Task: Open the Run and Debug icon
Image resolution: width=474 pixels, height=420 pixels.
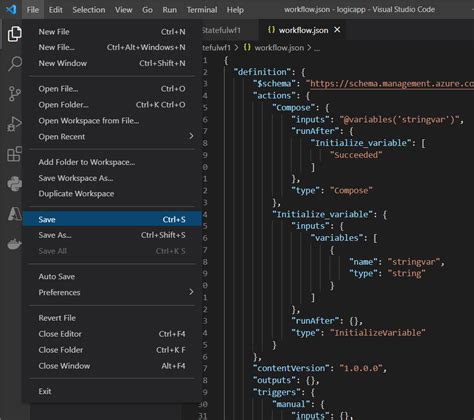Action: [x=15, y=124]
